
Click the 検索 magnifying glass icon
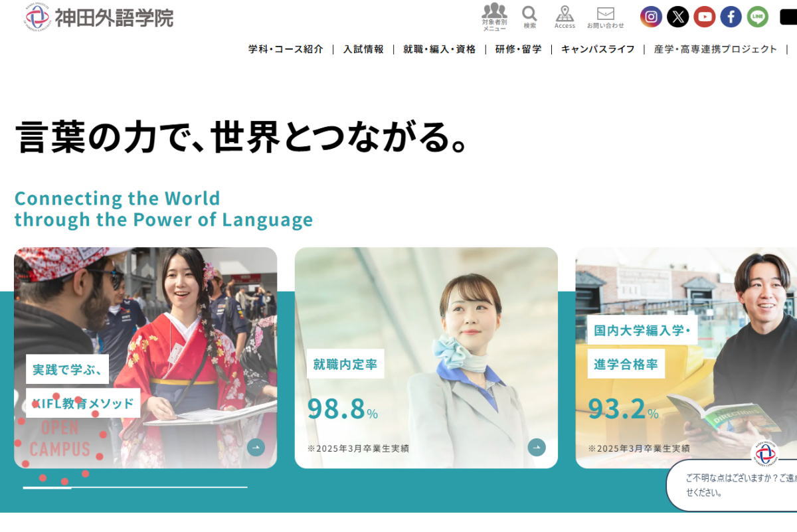529,15
